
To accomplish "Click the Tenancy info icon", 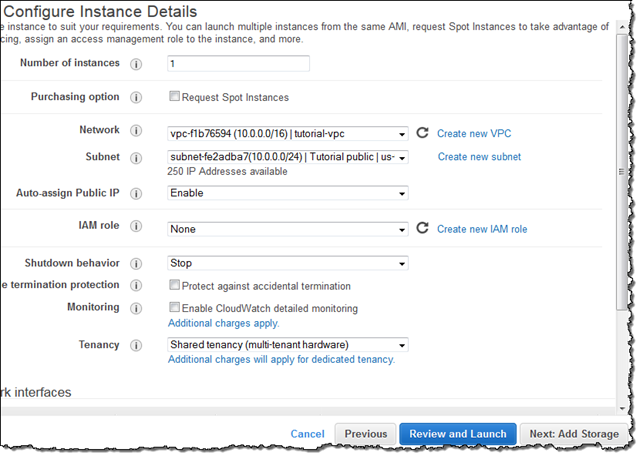I will pos(136,346).
